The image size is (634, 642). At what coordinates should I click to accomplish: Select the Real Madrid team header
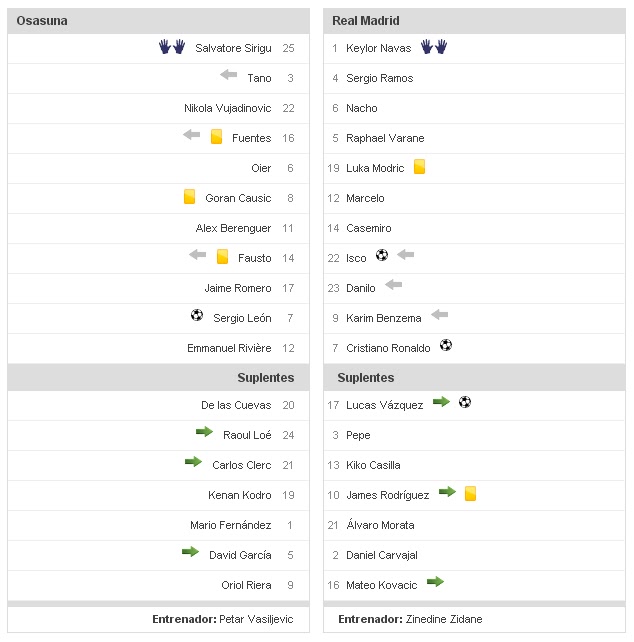pos(366,20)
